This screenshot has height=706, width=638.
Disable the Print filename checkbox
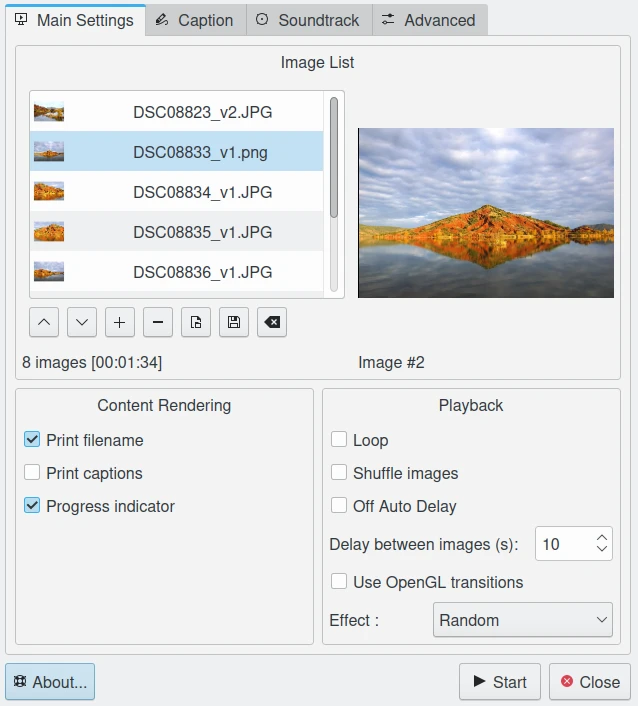pyautogui.click(x=33, y=440)
